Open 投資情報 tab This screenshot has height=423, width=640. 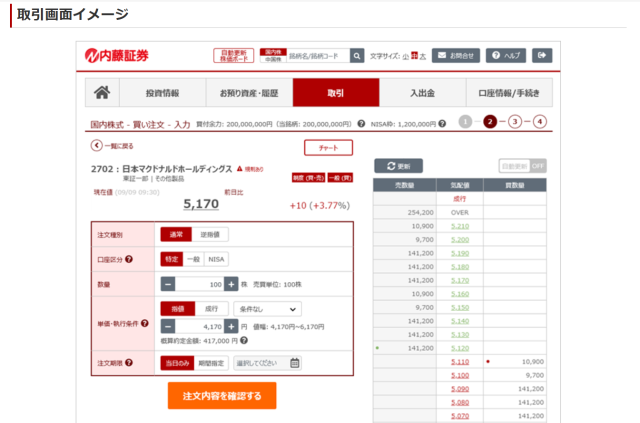pos(162,93)
